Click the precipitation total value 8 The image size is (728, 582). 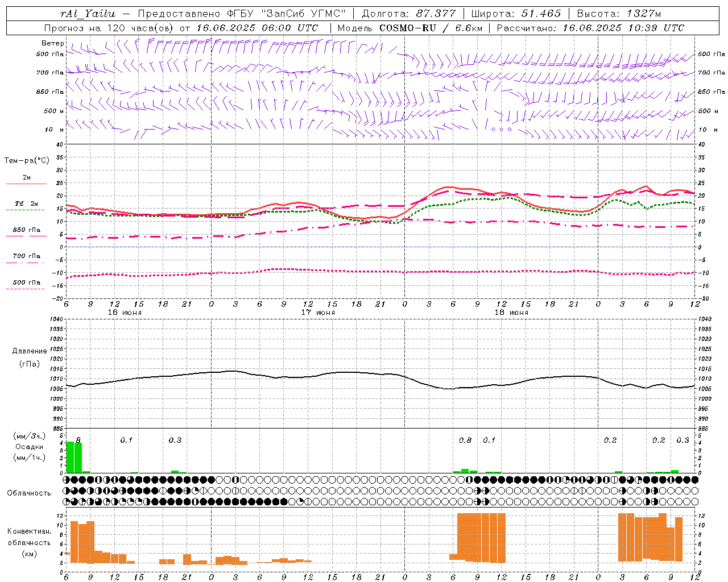pos(78,440)
